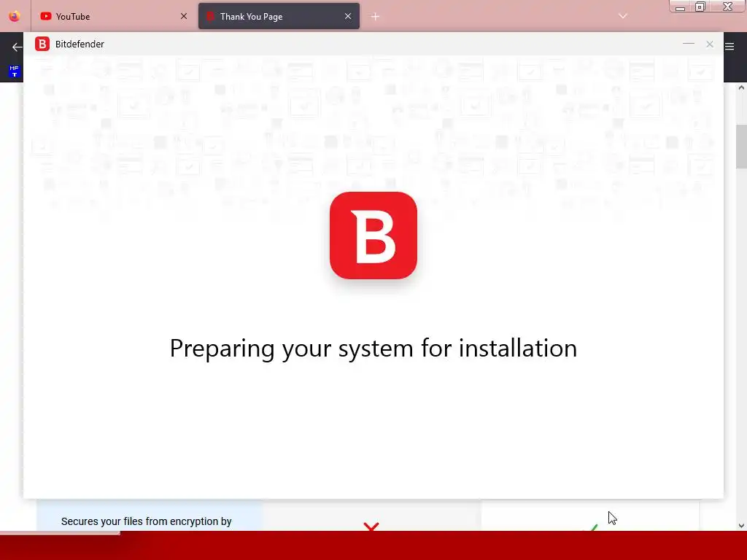Close the Bitdefender installer window

[x=710, y=44]
